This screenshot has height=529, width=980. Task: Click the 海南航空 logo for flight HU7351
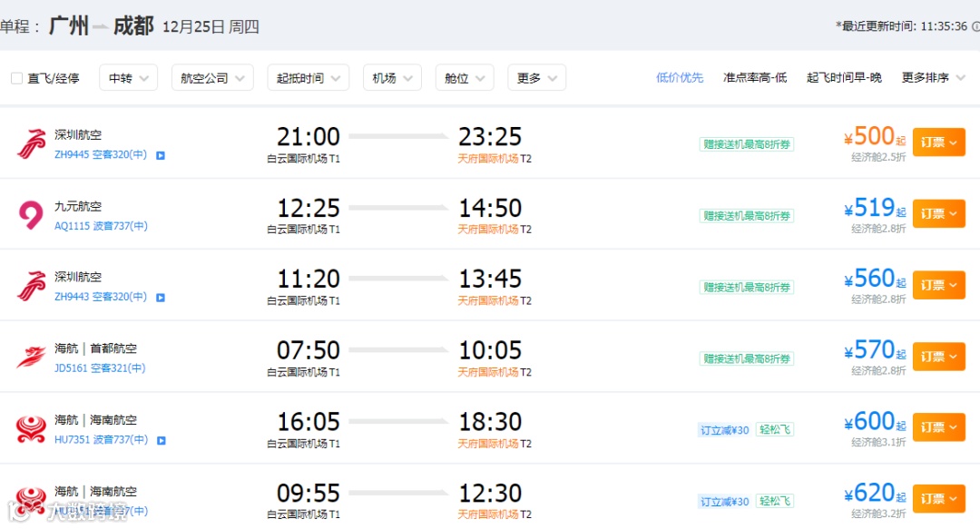coord(31,429)
